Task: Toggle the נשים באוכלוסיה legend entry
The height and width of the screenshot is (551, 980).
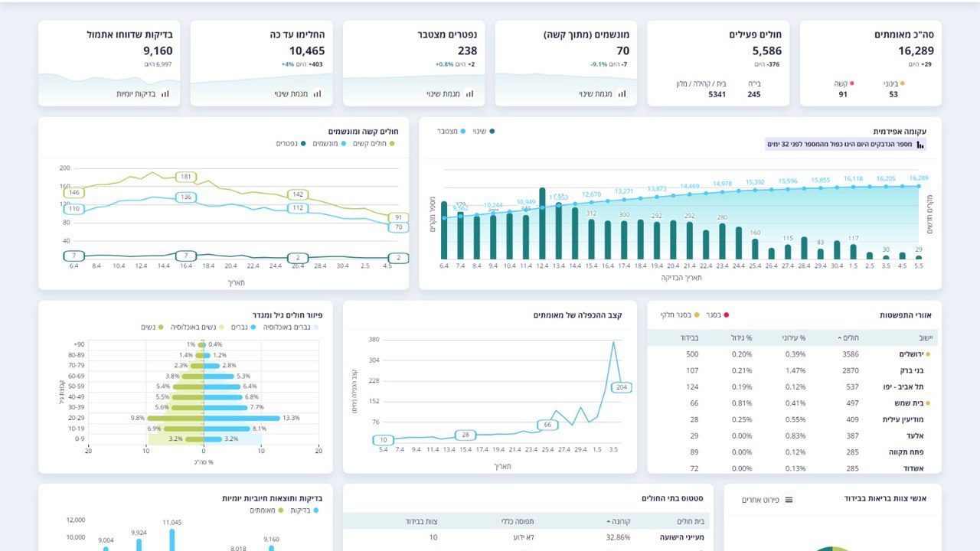Action: [198, 327]
